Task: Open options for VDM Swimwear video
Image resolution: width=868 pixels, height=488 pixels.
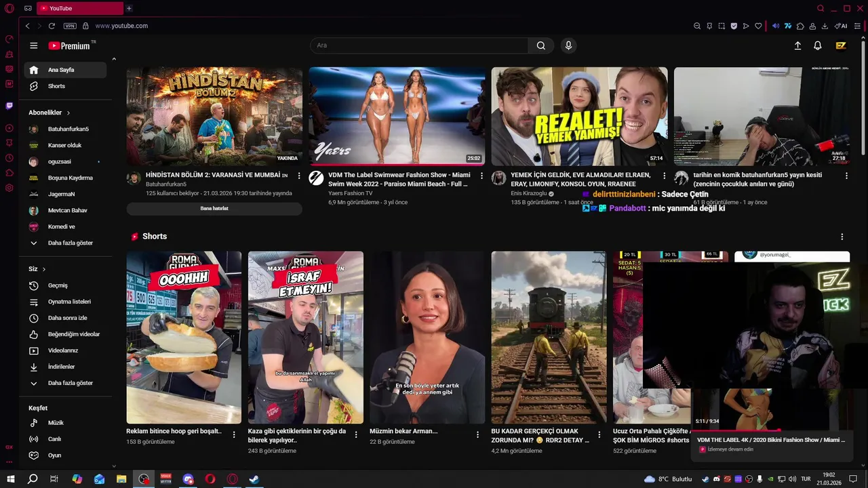Action: click(481, 176)
